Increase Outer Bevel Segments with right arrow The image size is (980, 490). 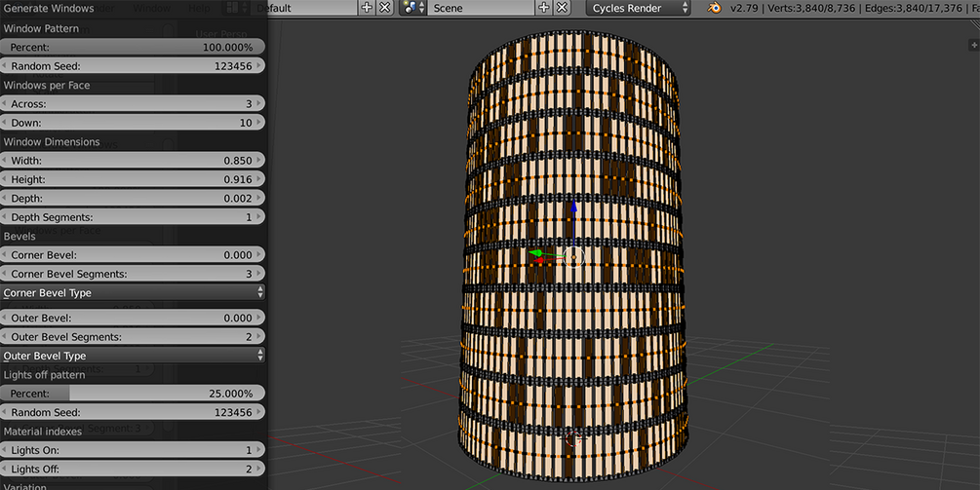coord(259,336)
